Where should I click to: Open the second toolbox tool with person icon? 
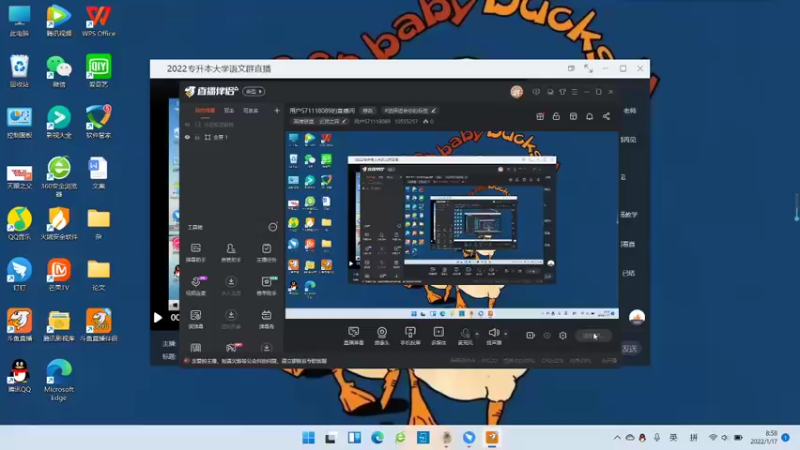231,253
